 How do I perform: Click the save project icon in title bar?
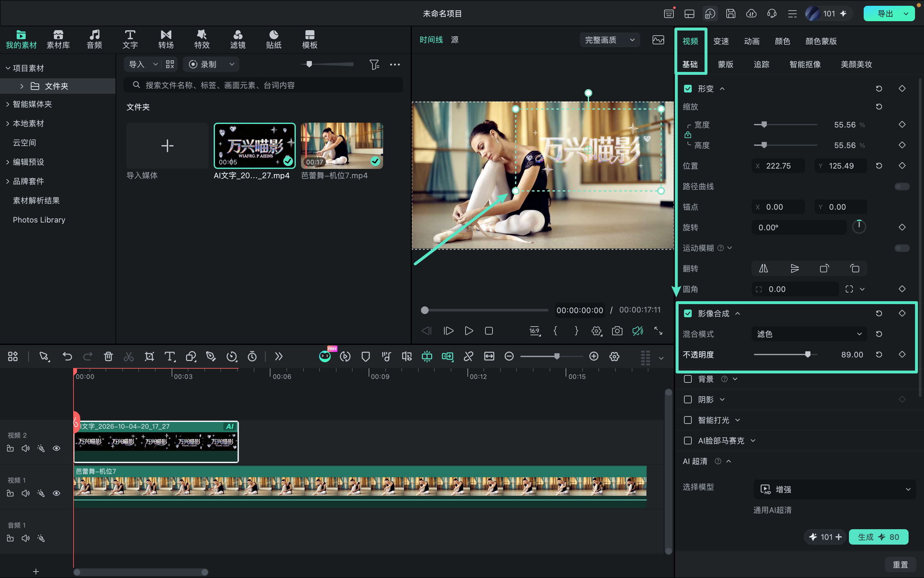click(x=731, y=14)
